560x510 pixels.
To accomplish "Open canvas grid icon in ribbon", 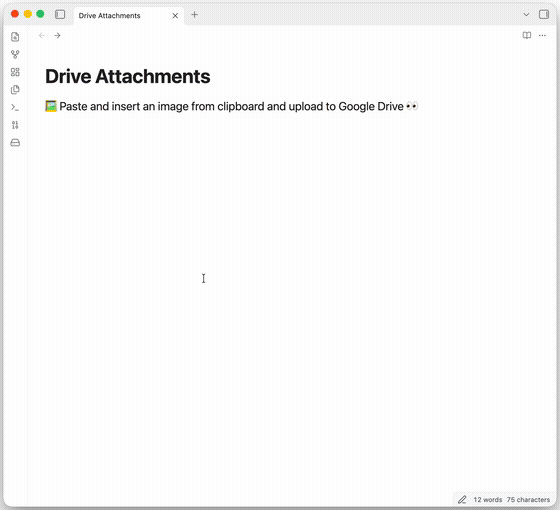I will (15, 72).
